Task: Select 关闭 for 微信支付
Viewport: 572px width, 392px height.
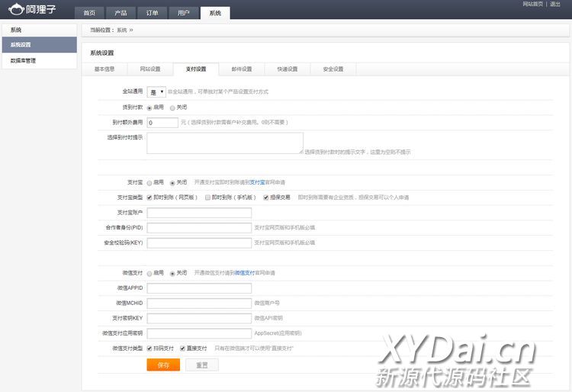Action: click(x=172, y=274)
